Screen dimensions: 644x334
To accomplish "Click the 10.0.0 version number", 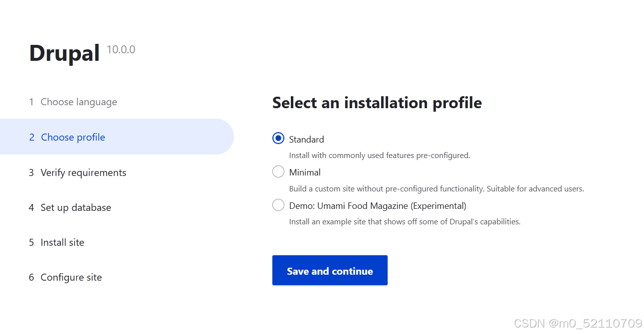I will click(121, 50).
